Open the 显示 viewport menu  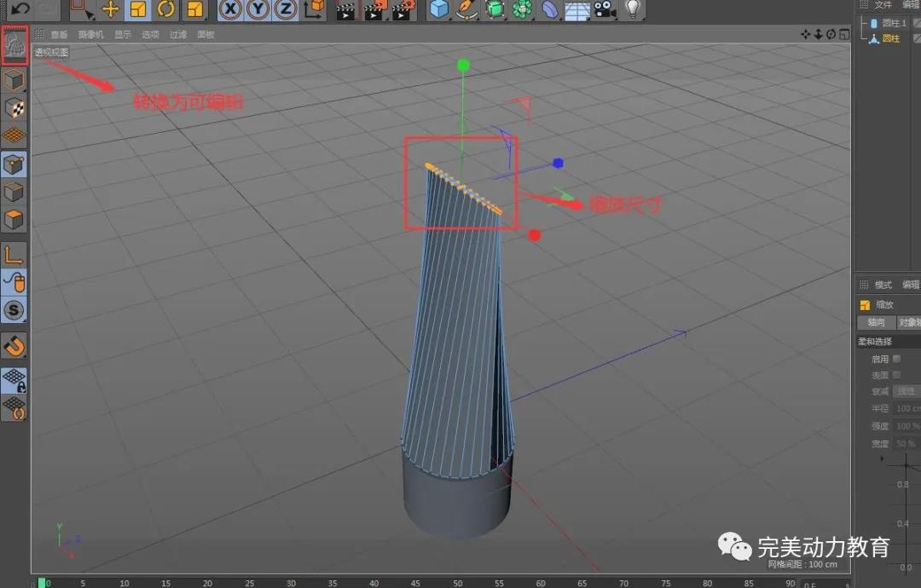pos(123,35)
